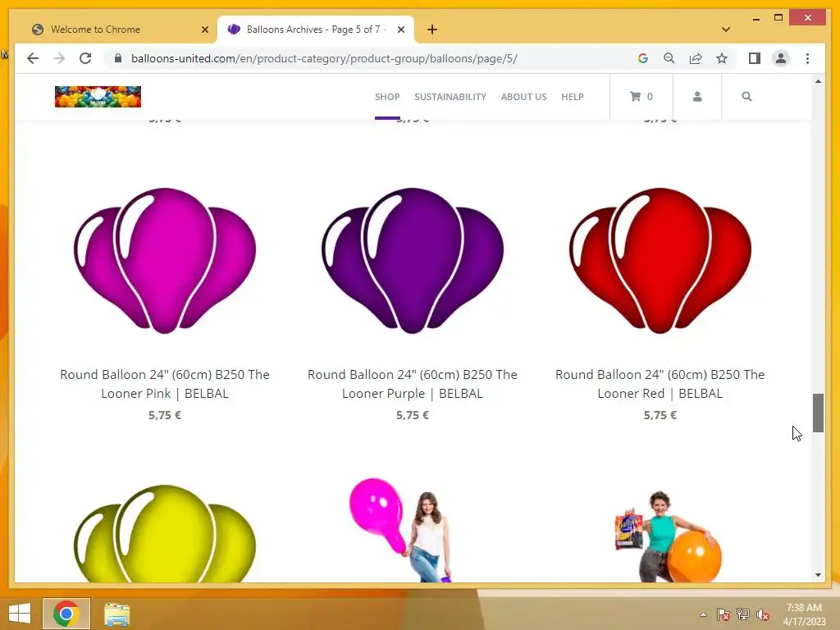840x630 pixels.
Task: Close the Welcome to Chrome tab
Action: (x=204, y=30)
